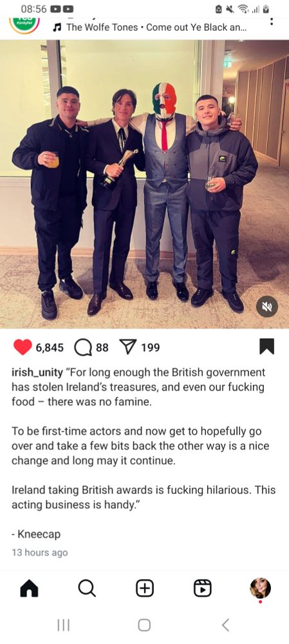The image size is (289, 644).
Task: Tap the post photo of four men
Action: click(x=144, y=184)
